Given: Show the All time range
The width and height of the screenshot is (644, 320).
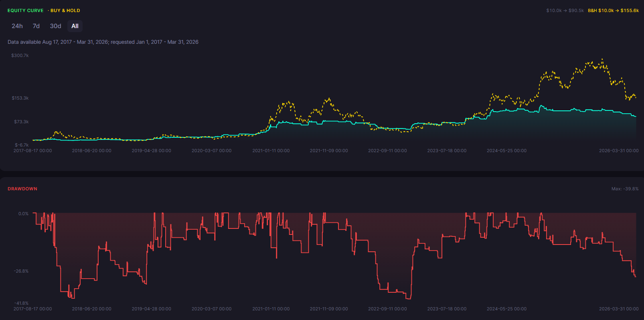Looking at the screenshot, I should tap(75, 26).
